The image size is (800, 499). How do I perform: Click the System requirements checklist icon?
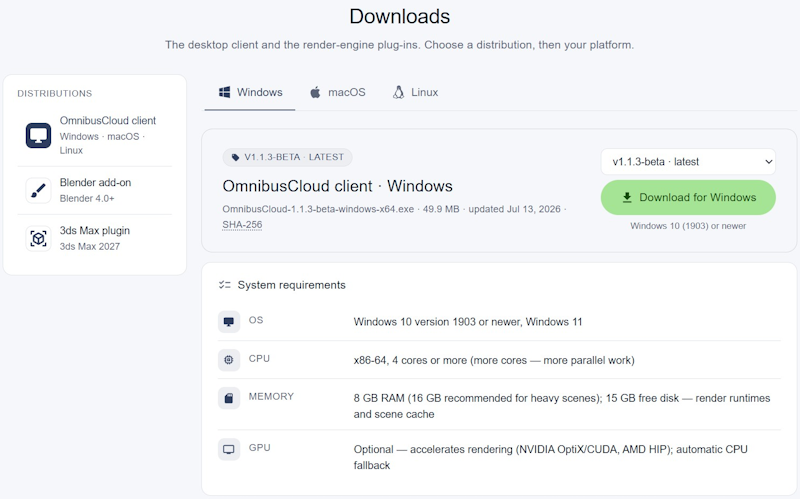click(224, 285)
